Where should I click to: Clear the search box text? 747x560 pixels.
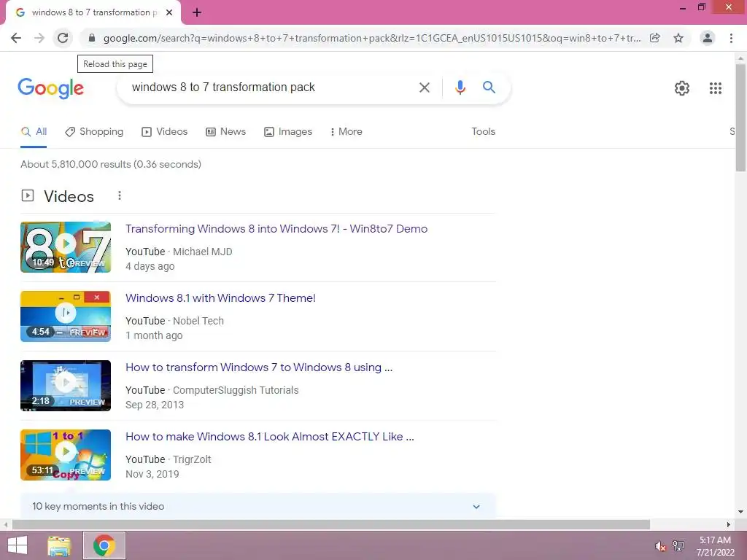(424, 87)
